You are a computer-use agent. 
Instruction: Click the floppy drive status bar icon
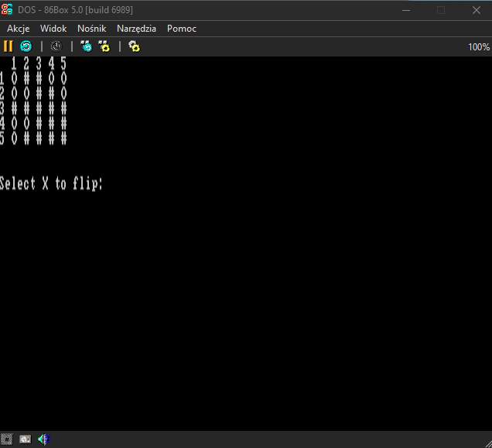point(7,439)
